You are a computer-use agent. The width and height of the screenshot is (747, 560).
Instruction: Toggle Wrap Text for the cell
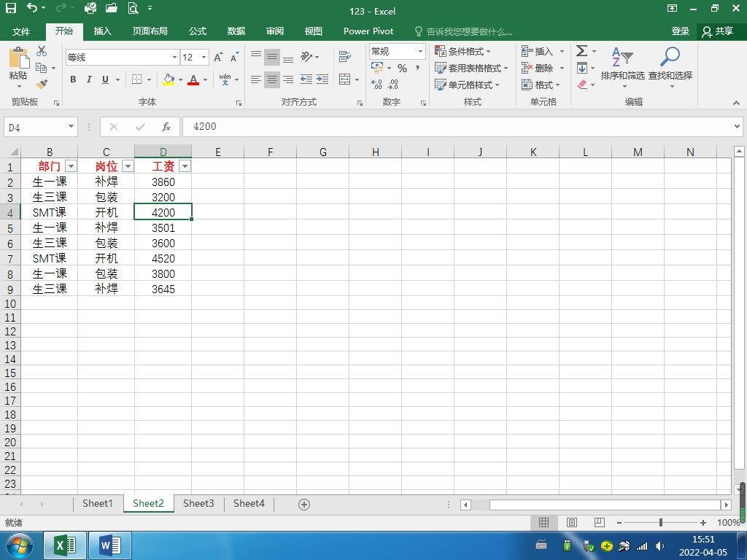[x=345, y=57]
